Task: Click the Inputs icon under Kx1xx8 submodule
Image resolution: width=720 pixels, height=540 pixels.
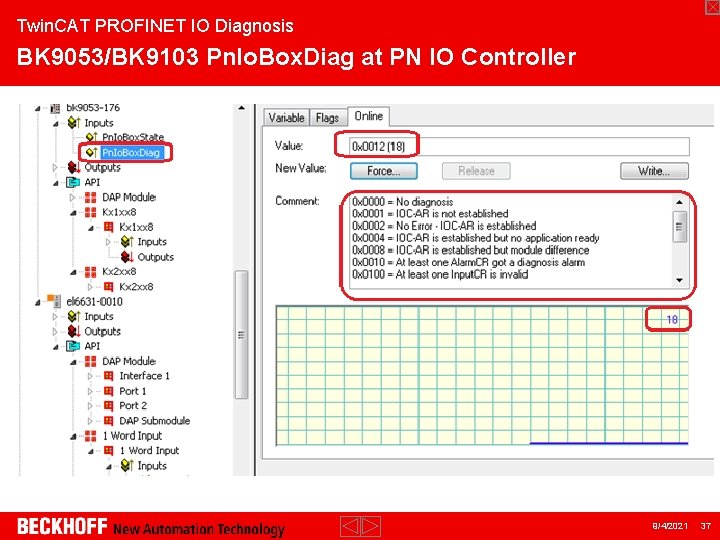Action: (x=127, y=242)
